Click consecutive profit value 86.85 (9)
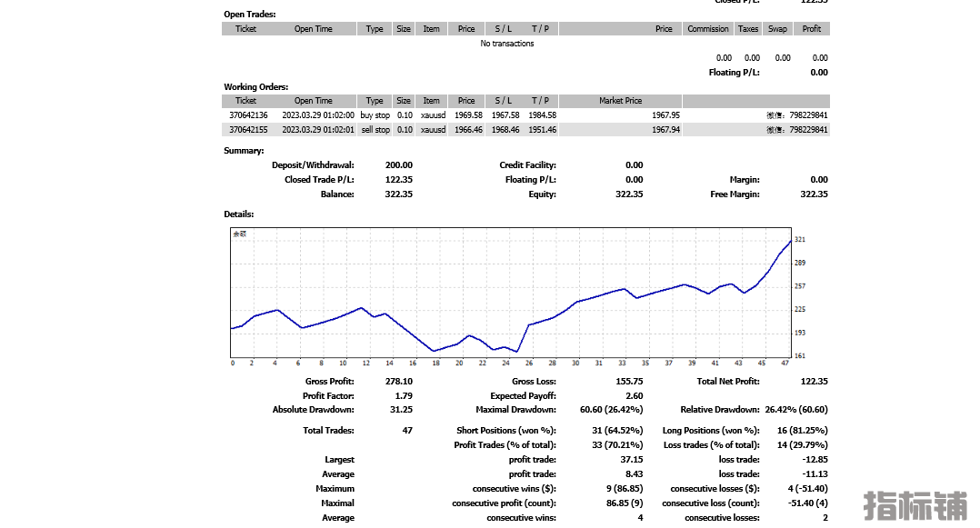Screen dimensions: 980x528 click(625, 503)
